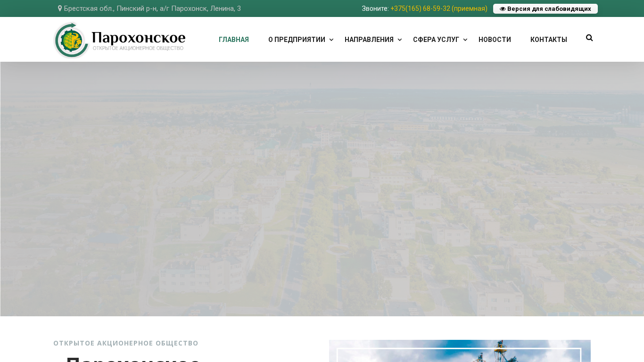Enable the visually impaired version
This screenshot has height=362, width=644.
coord(545,9)
